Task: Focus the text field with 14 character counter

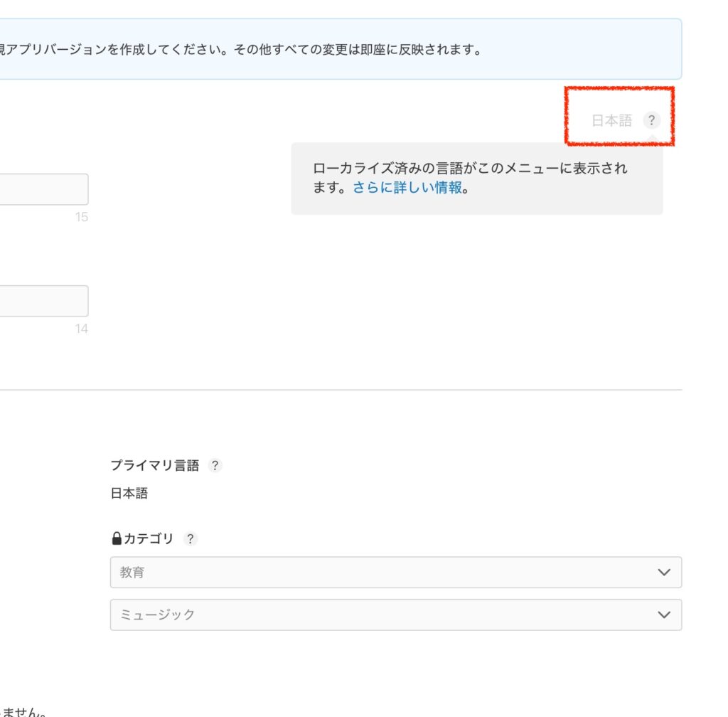Action: click(43, 301)
